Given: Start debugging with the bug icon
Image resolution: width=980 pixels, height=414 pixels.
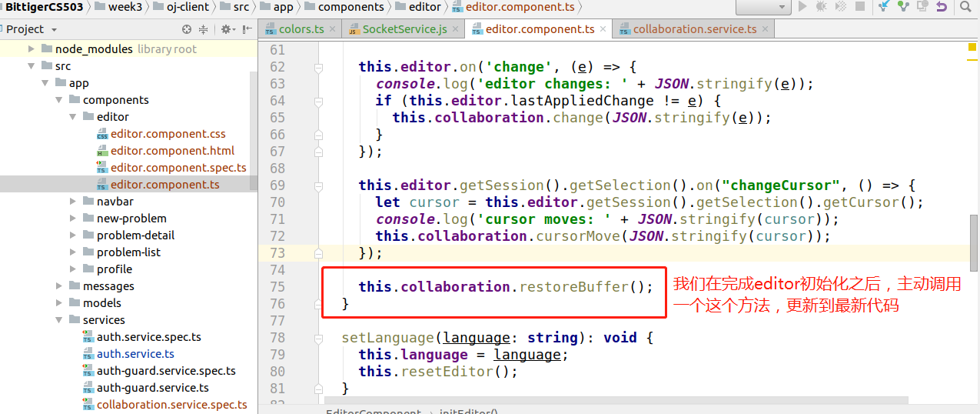Looking at the screenshot, I should [x=822, y=7].
